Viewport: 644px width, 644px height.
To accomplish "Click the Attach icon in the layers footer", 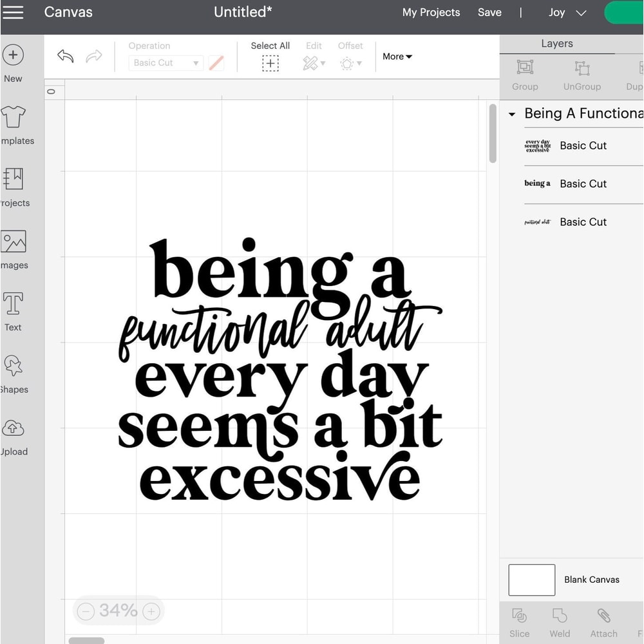I will point(603,621).
